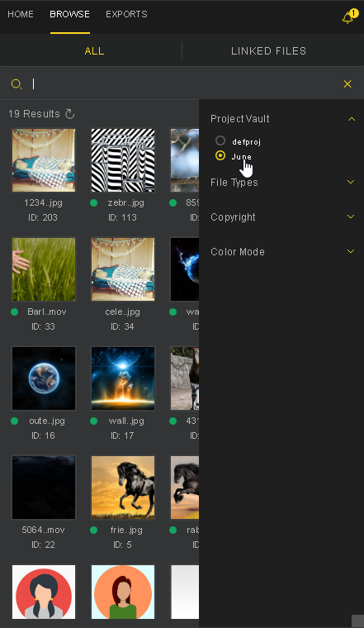Viewport: 364px width, 628px height.
Task: Clear search with the yellow X icon
Action: click(347, 83)
